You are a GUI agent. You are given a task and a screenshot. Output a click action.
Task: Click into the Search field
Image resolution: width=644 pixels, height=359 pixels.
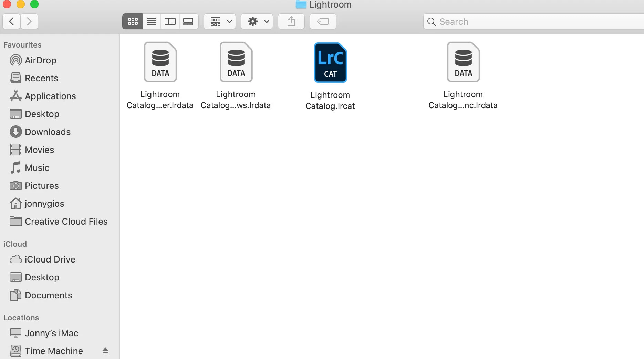(x=533, y=21)
